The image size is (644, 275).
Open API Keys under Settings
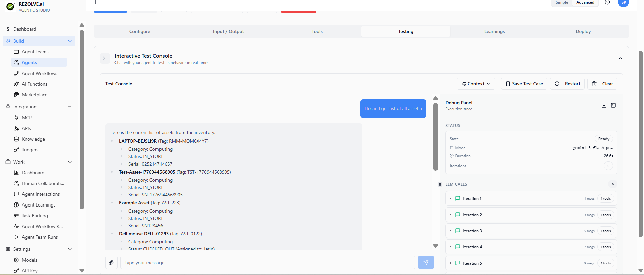point(31,271)
